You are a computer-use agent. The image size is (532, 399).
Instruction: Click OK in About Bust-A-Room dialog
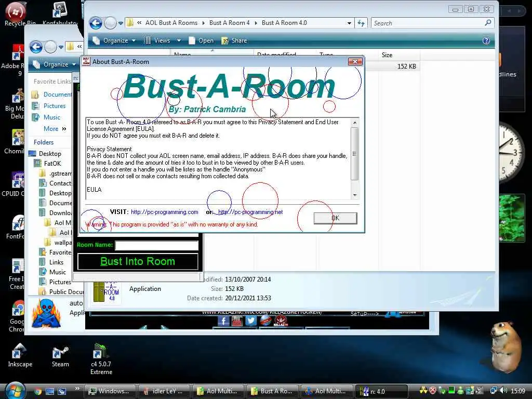pos(335,218)
